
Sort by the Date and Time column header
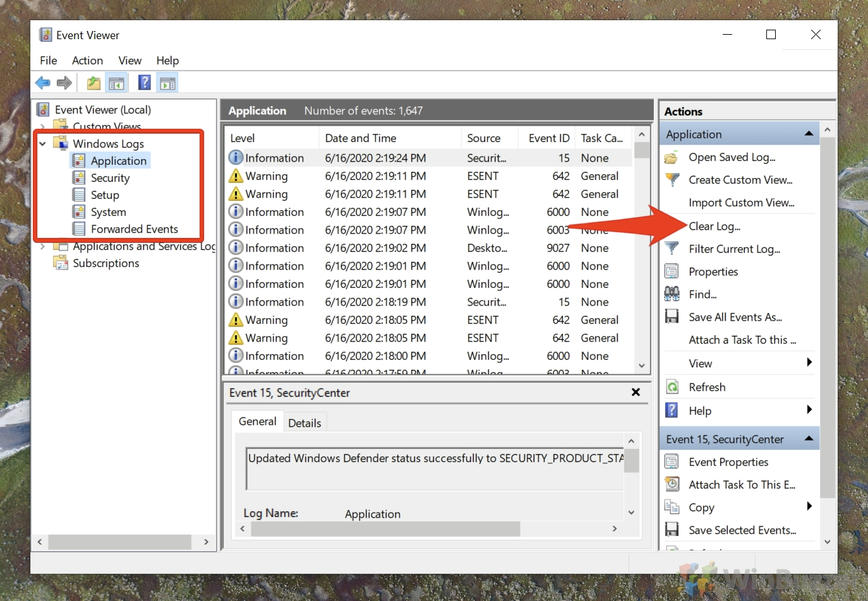click(390, 138)
